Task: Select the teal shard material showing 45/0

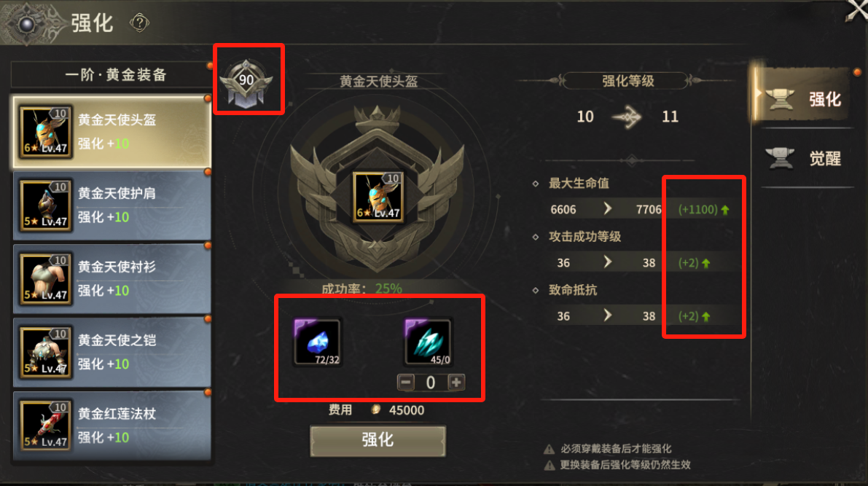Action: pyautogui.click(x=428, y=342)
